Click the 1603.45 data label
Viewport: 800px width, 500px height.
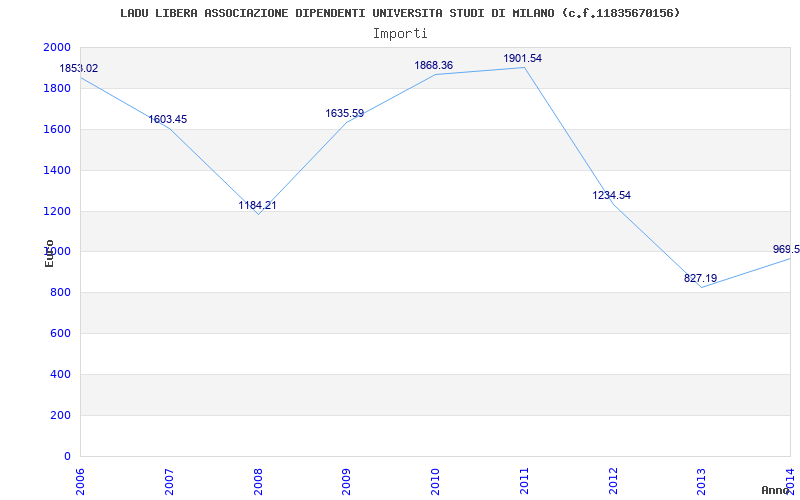[x=168, y=119]
